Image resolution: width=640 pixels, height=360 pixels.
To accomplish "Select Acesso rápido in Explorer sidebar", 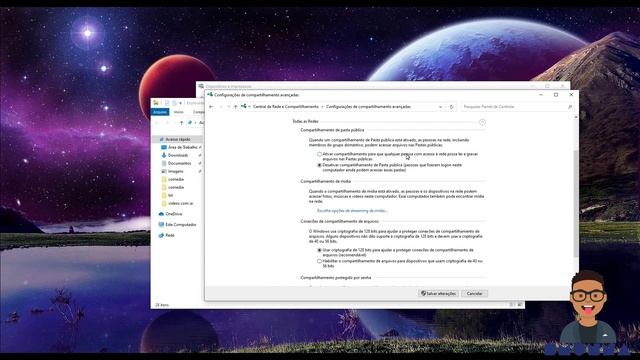I will (178, 139).
